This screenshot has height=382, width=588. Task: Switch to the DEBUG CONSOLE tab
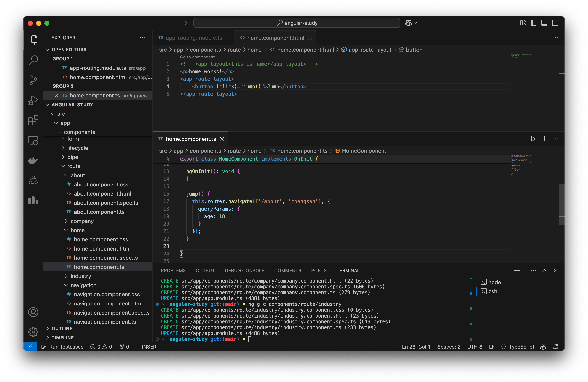click(244, 270)
